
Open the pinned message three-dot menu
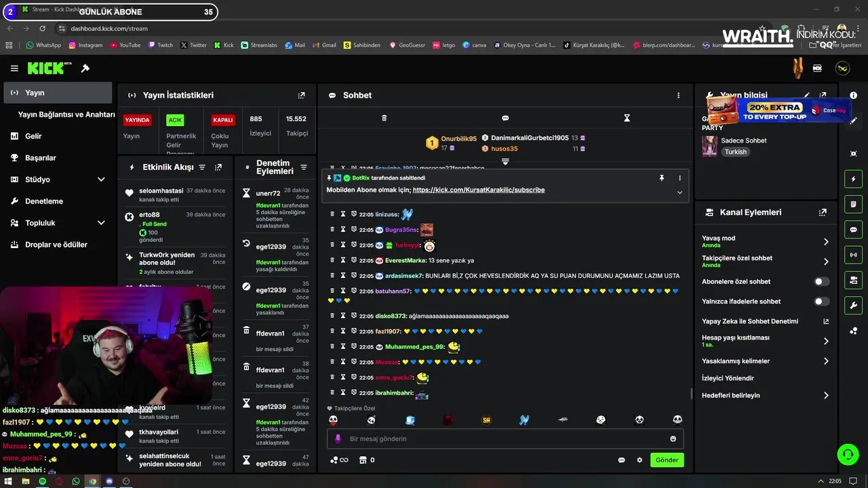[679, 178]
